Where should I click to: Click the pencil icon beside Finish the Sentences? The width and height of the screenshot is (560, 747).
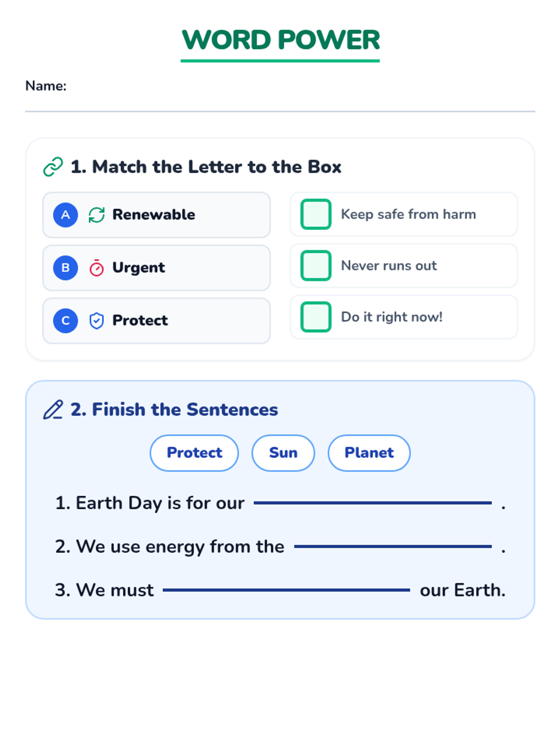pyautogui.click(x=53, y=410)
